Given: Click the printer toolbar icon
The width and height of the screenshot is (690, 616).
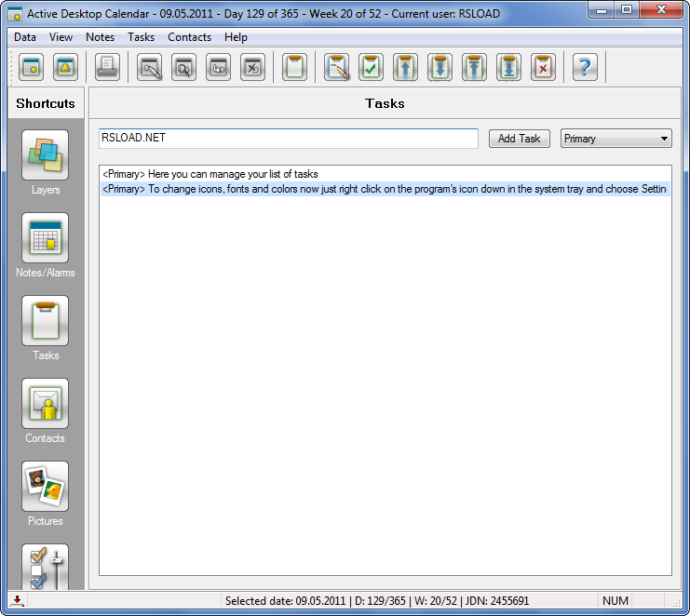Looking at the screenshot, I should click(107, 67).
